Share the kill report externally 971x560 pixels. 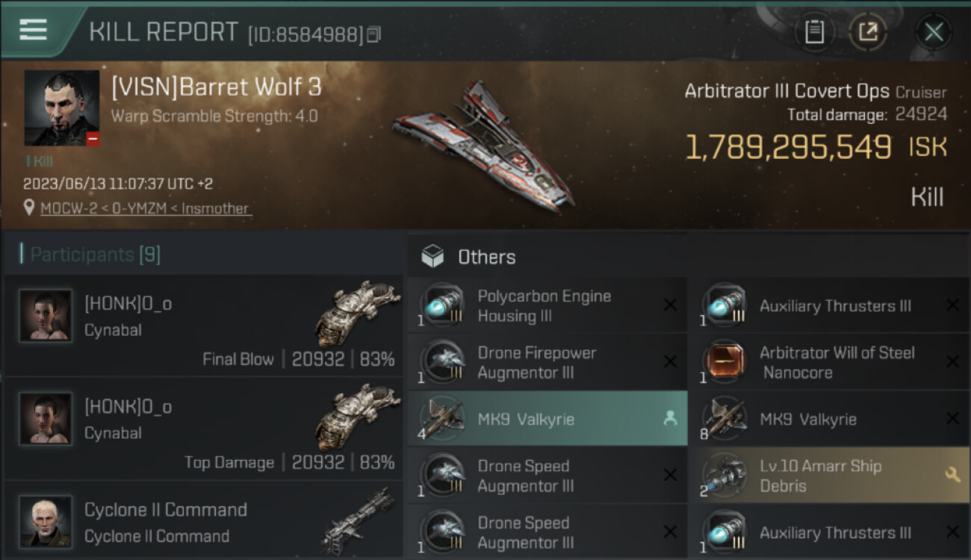[x=868, y=31]
